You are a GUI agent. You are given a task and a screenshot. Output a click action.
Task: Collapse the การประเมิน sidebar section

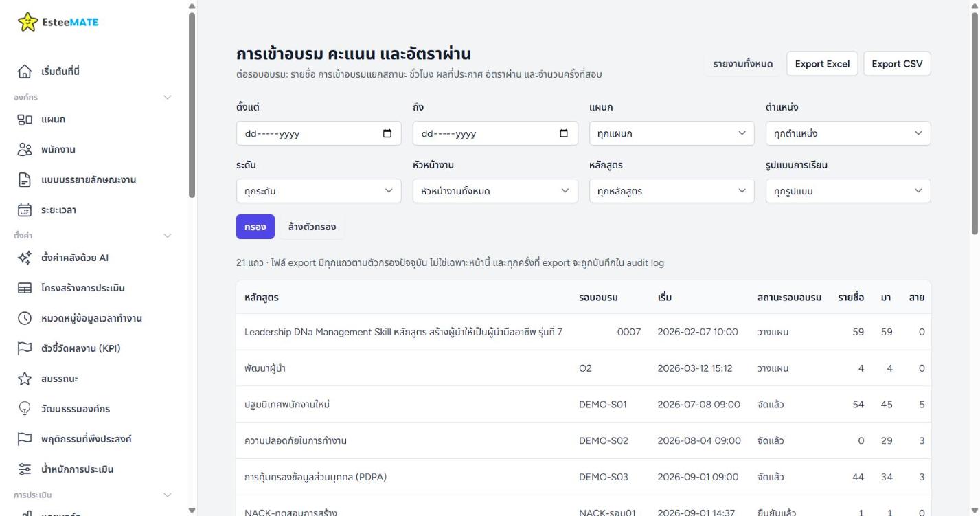(x=167, y=495)
